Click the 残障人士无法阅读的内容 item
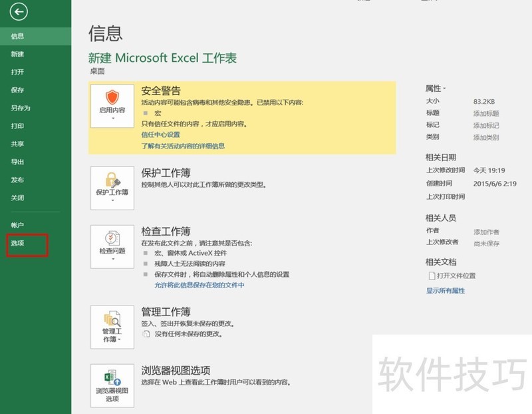This screenshot has width=532, height=414. (190, 264)
